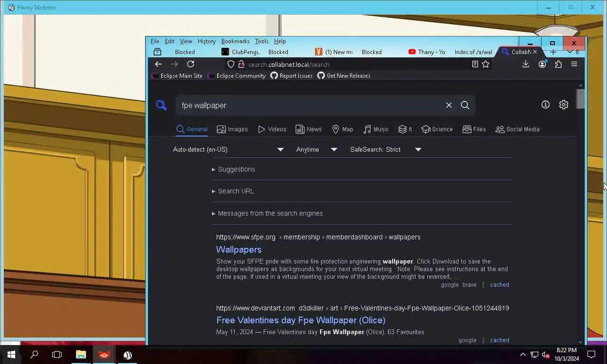The width and height of the screenshot is (607, 364).
Task: Reload the current page
Action: pyautogui.click(x=191, y=64)
